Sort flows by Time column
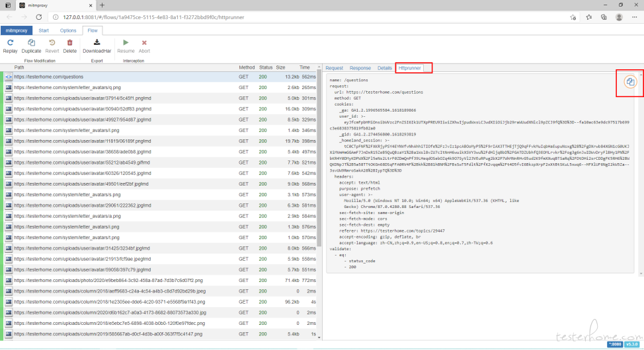 (x=304, y=67)
